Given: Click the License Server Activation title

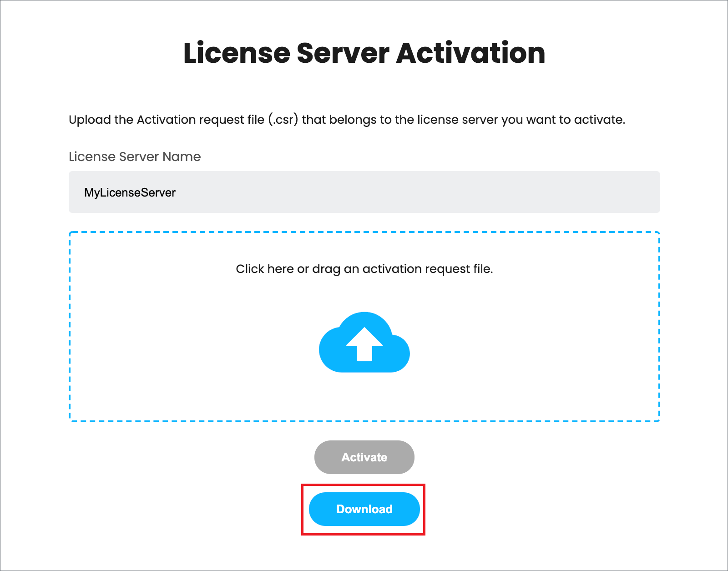Looking at the screenshot, I should point(364,53).
